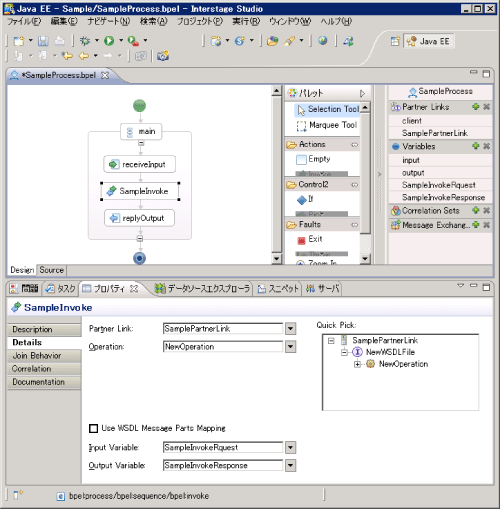Screen dimensions: 500x509
Task: Enable Use WSDL Message Parts Mapping
Action: (x=93, y=428)
